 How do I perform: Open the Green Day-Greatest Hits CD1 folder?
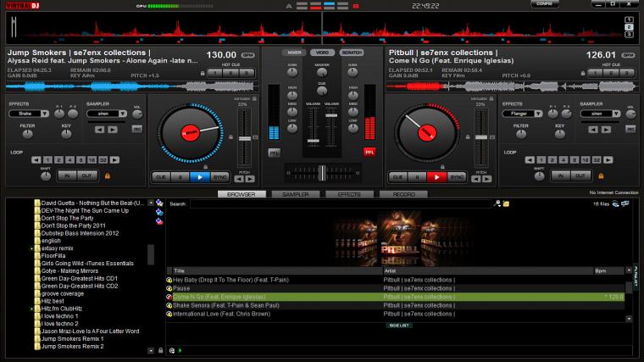click(80, 279)
